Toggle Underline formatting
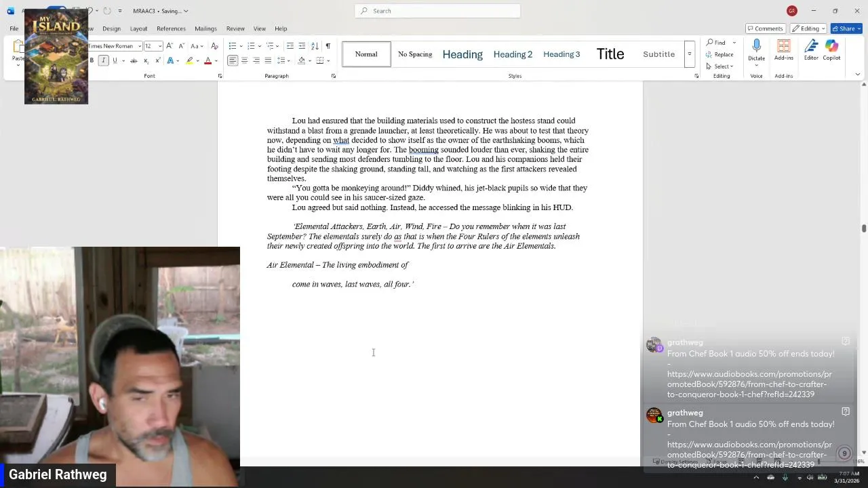 coord(115,60)
